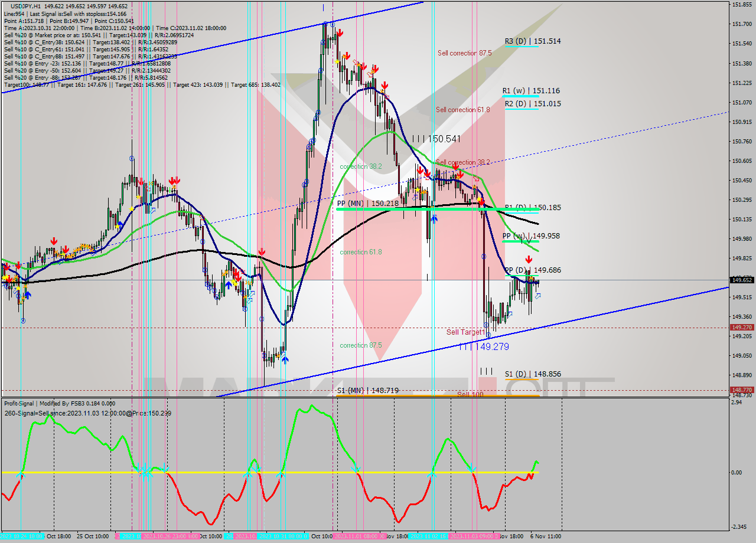Image resolution: width=756 pixels, height=543 pixels.
Task: Select the red down arrow at the 151.76 peak
Action: [x=340, y=34]
